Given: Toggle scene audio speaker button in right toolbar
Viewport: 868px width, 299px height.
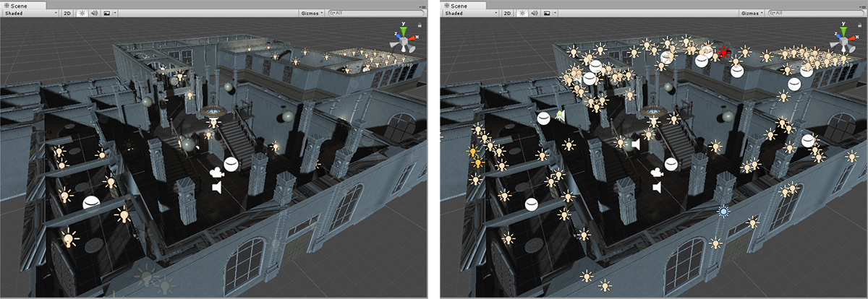Looking at the screenshot, I should [533, 13].
